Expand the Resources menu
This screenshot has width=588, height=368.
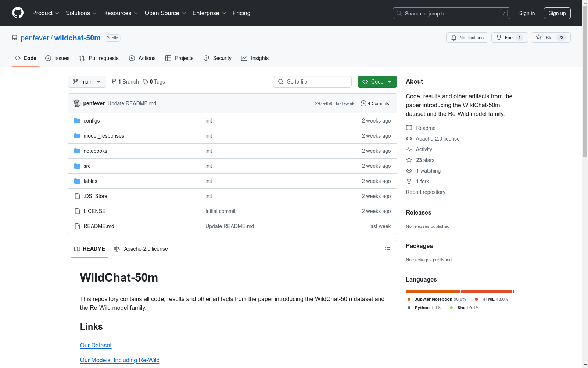click(x=121, y=13)
